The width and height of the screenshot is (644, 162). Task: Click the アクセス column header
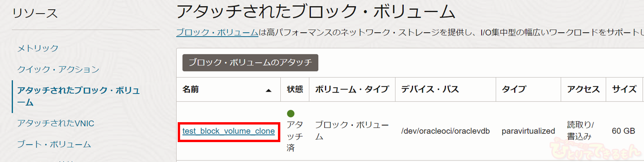point(583,89)
